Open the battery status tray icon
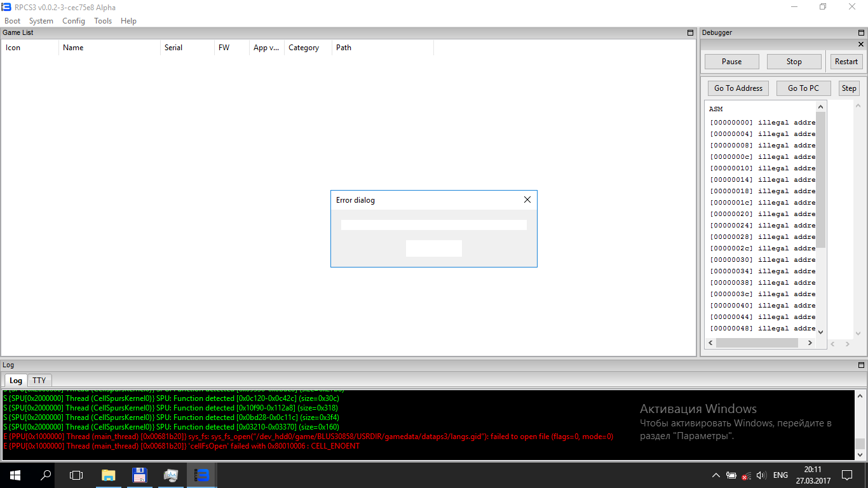Image resolution: width=868 pixels, height=488 pixels. [x=731, y=475]
